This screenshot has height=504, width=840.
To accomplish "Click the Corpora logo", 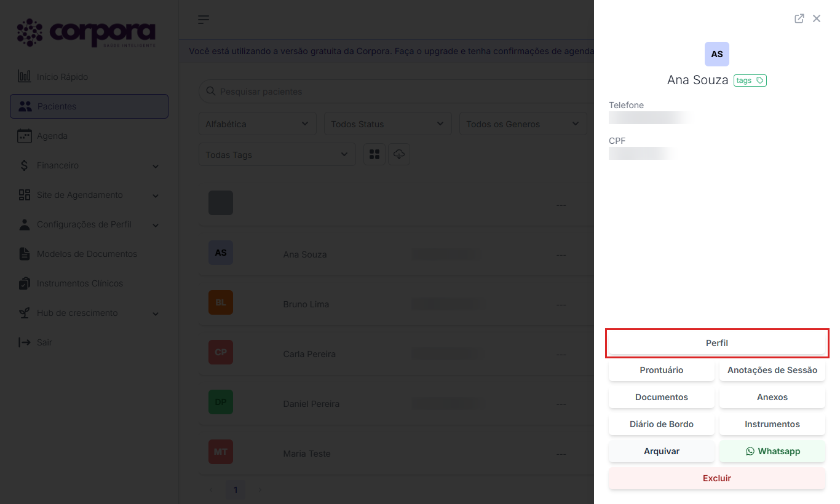I will pos(86,33).
